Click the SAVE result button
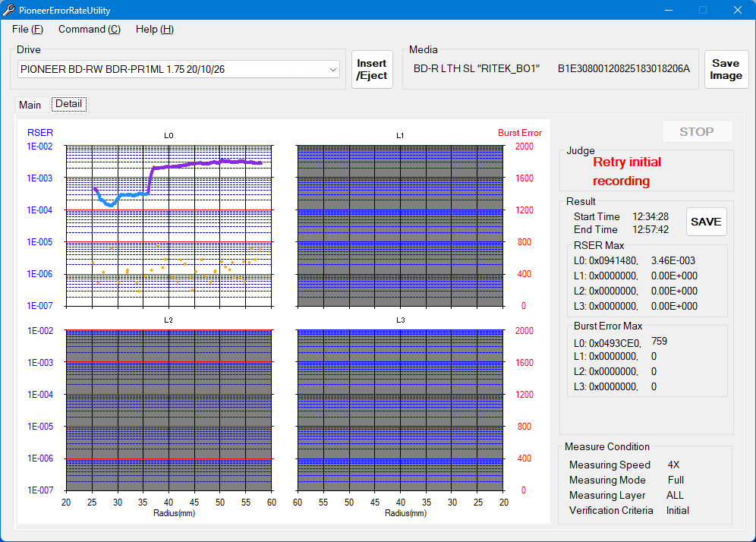Screen dimensions: 756x542 pos(706,222)
